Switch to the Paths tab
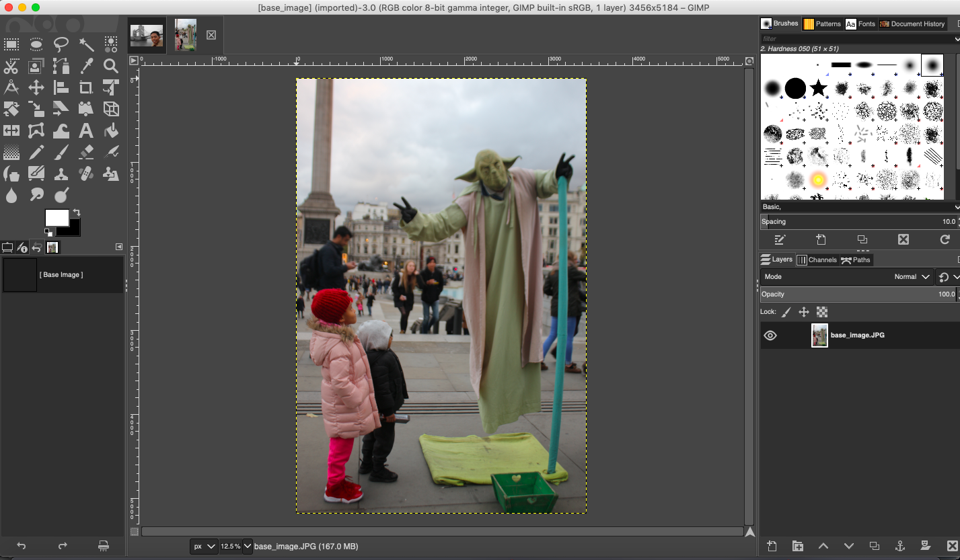960x560 pixels. click(x=855, y=259)
